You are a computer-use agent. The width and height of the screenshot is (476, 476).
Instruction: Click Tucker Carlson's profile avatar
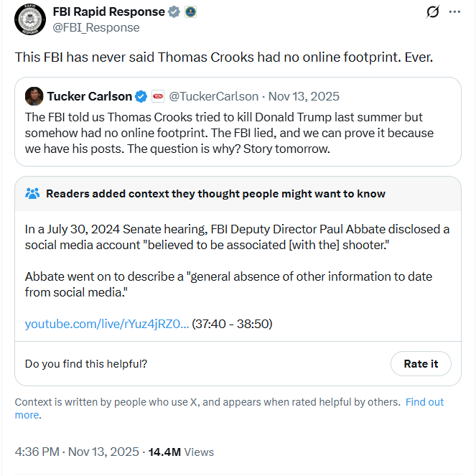click(x=34, y=96)
